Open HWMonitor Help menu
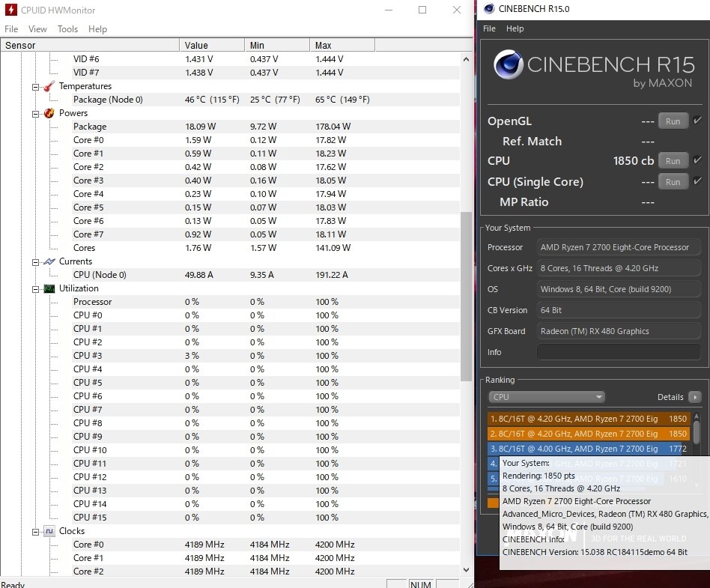The image size is (710, 588). 97,29
